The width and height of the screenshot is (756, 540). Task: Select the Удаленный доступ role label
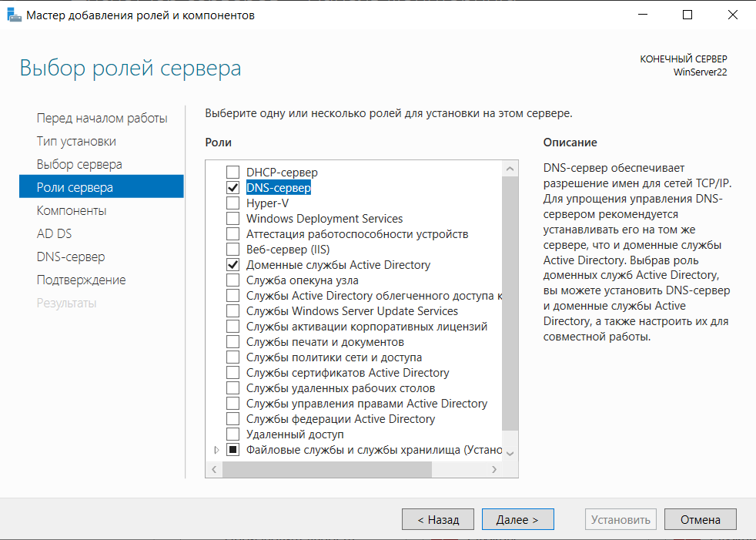tap(295, 434)
